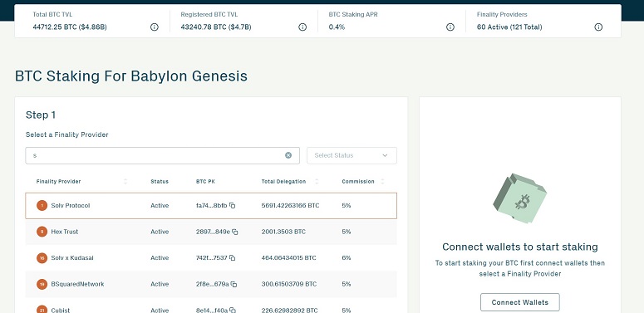Click BSquaredNetwork Active status cell
Image resolution: width=644 pixels, height=313 pixels.
coord(160,284)
